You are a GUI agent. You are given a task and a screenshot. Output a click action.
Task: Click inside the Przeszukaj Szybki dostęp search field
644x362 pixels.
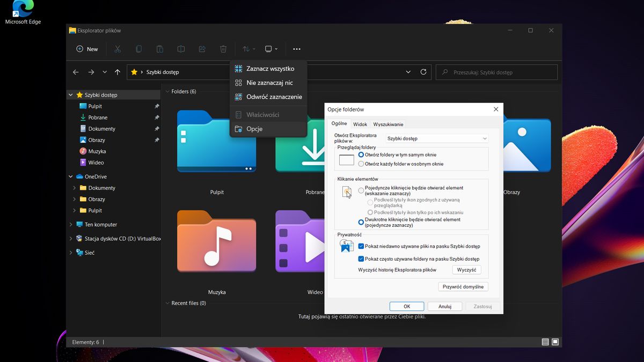tap(496, 72)
